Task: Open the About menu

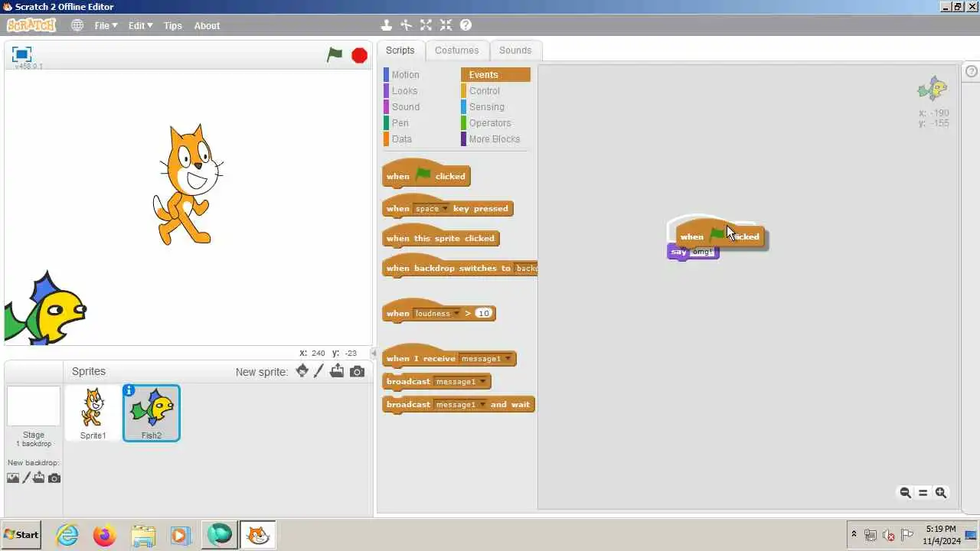Action: click(x=207, y=25)
